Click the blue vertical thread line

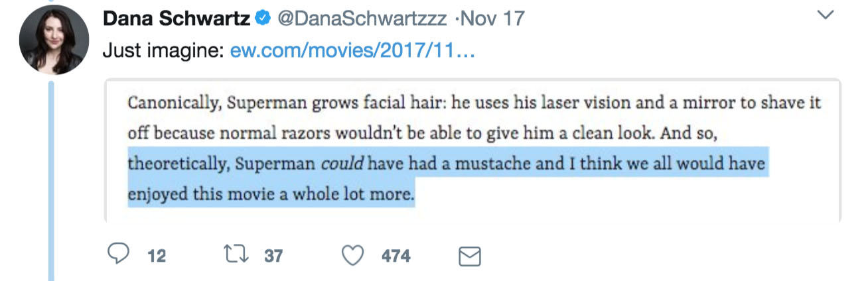(52, 179)
